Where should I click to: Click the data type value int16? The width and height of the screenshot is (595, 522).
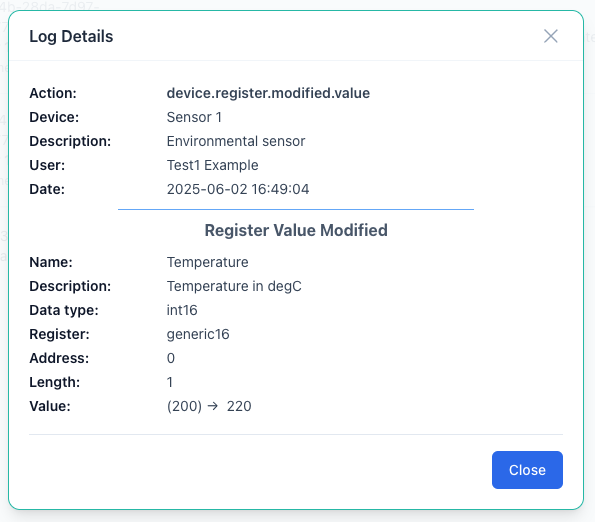(x=182, y=310)
